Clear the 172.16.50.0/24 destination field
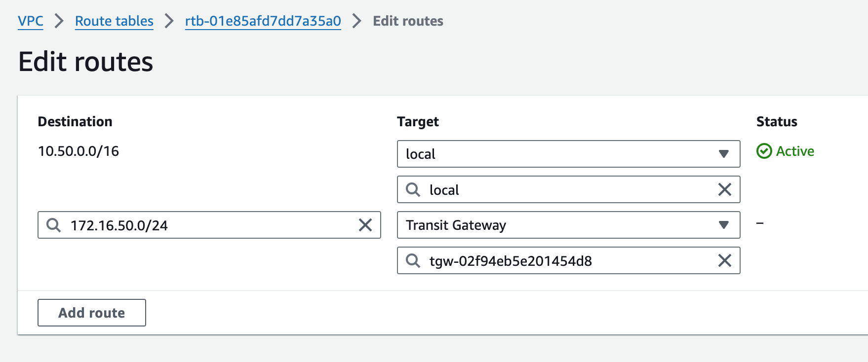This screenshot has width=868, height=362. 365,225
